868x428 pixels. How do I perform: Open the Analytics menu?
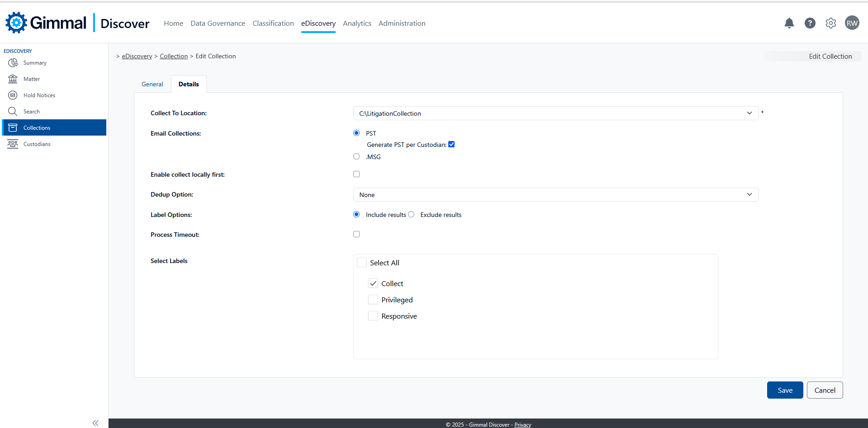point(357,24)
